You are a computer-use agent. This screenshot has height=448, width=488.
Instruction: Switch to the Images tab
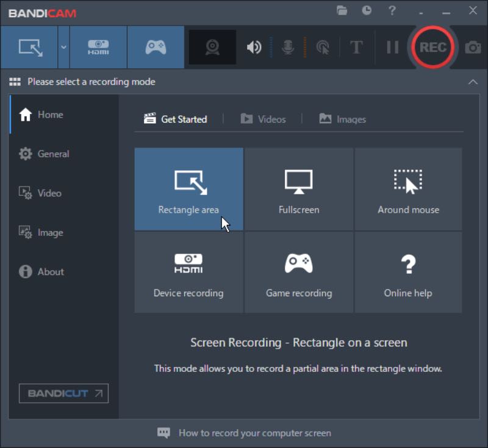click(x=343, y=119)
